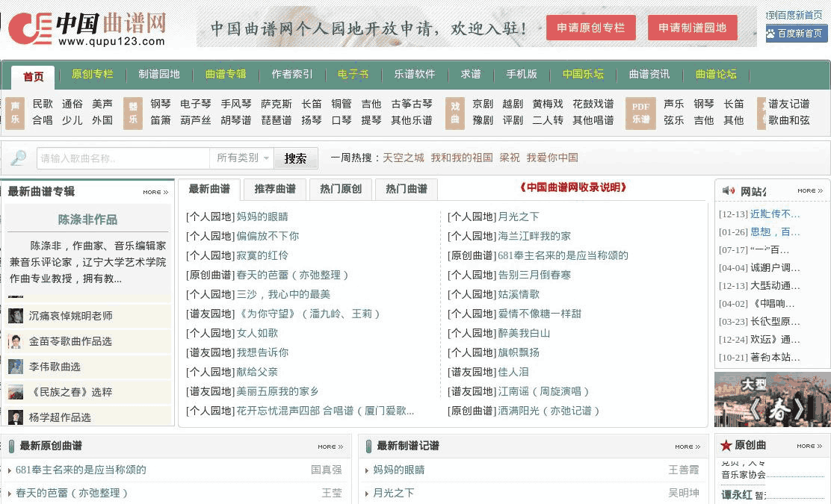Open the 所有类别 category dropdown
831x504 pixels.
241,158
